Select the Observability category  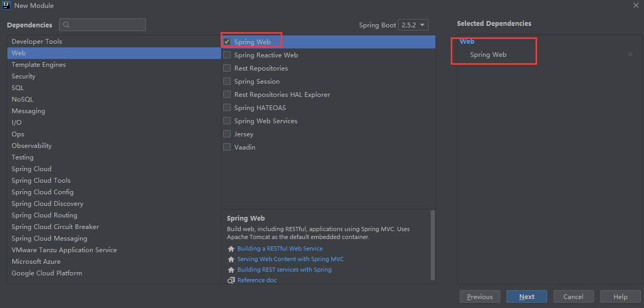coord(114,146)
